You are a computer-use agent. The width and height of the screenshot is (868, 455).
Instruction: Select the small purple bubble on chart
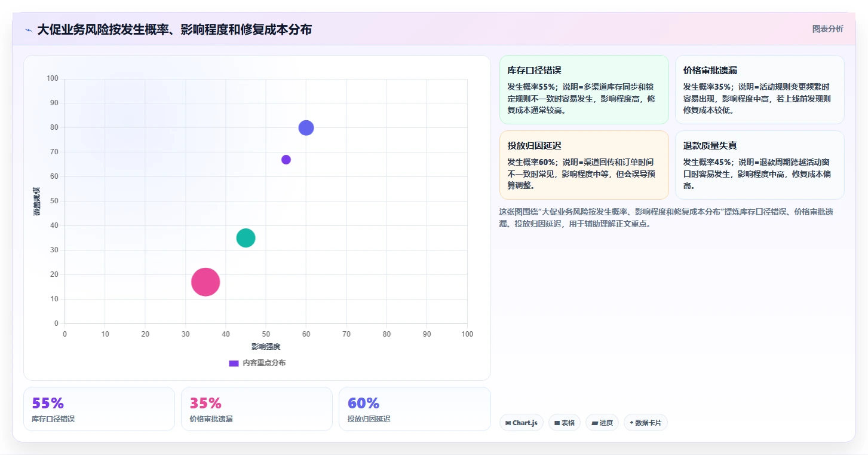(x=286, y=160)
